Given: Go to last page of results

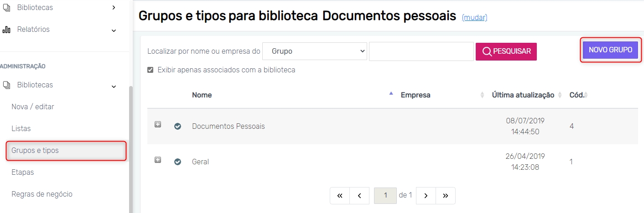Looking at the screenshot, I should [x=446, y=196].
